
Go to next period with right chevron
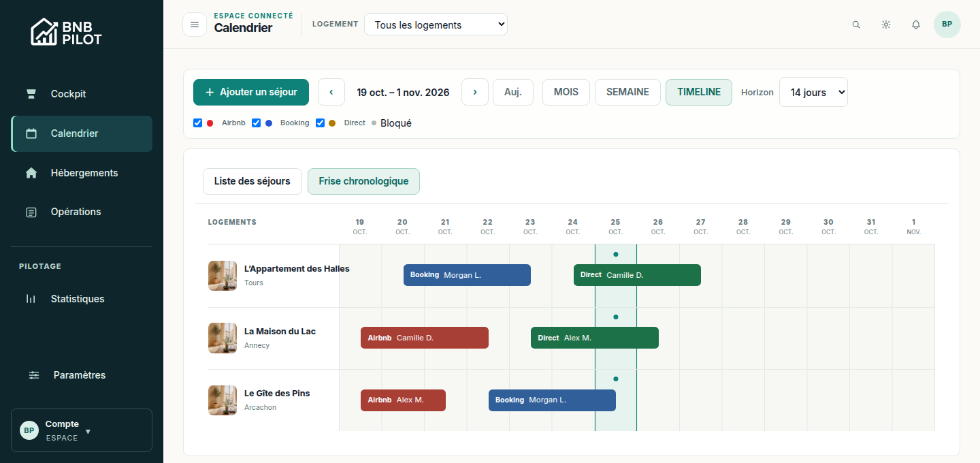[475, 92]
